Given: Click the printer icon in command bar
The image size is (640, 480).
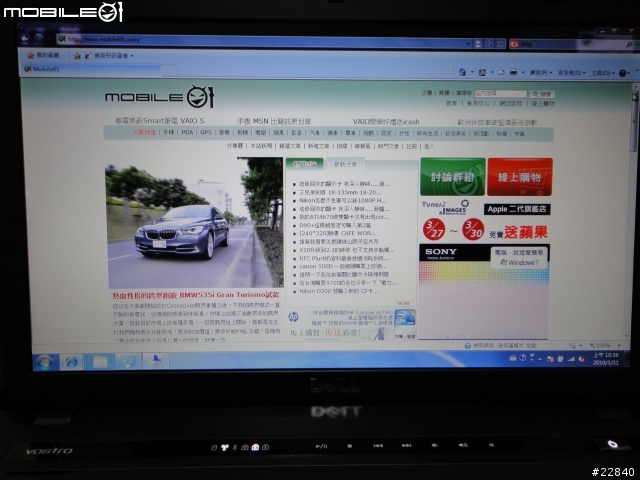Looking at the screenshot, I should [x=513, y=72].
